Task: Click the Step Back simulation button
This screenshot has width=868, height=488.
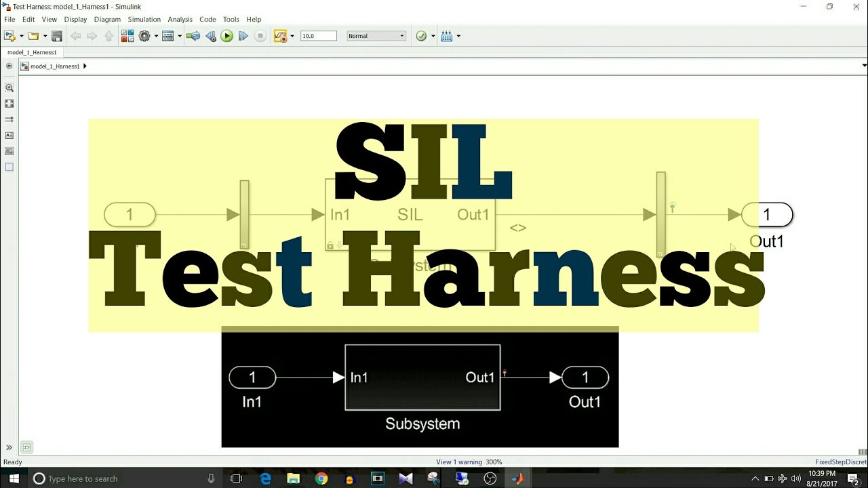Action: tap(210, 36)
